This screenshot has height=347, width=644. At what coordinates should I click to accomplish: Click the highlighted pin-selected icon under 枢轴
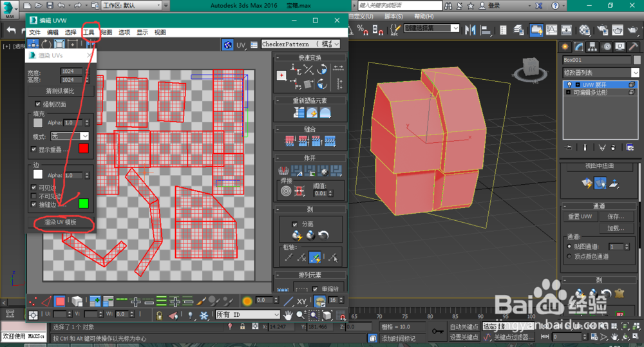315,258
